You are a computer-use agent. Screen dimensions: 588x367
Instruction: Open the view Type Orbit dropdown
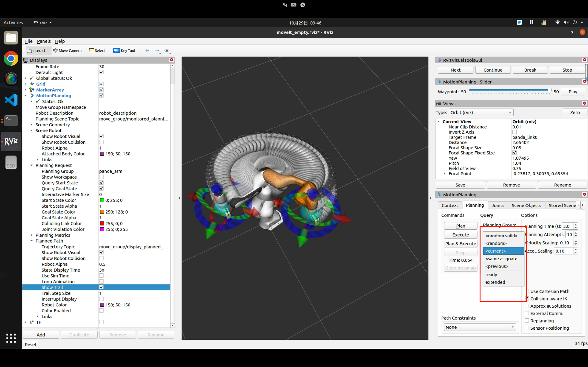tap(481, 112)
